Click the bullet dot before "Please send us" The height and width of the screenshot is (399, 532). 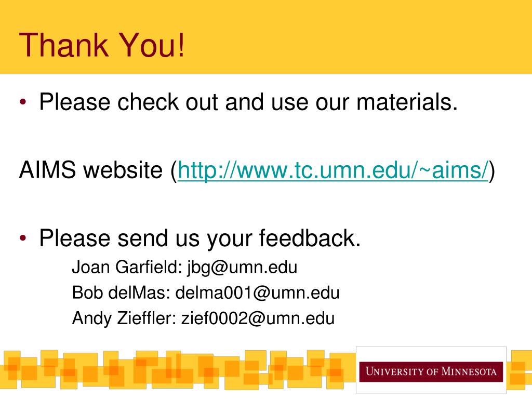[x=23, y=238]
